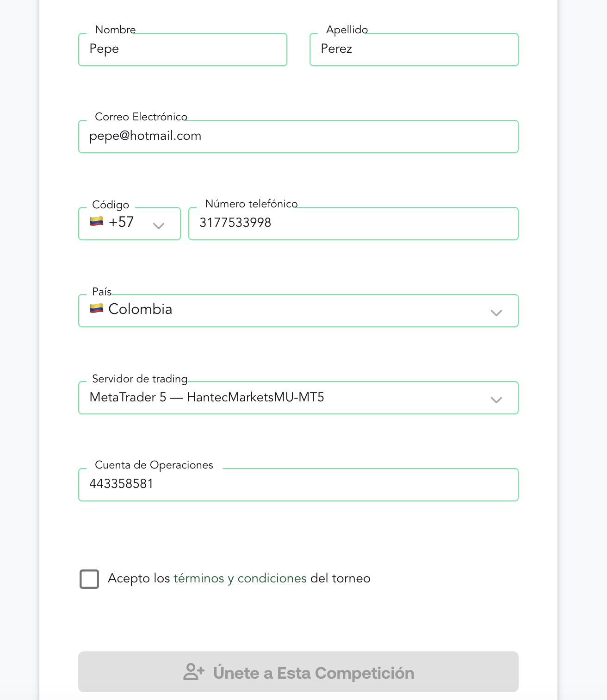This screenshot has height=700, width=607.
Task: Click the Cuenta de Operaciones field
Action: click(298, 485)
